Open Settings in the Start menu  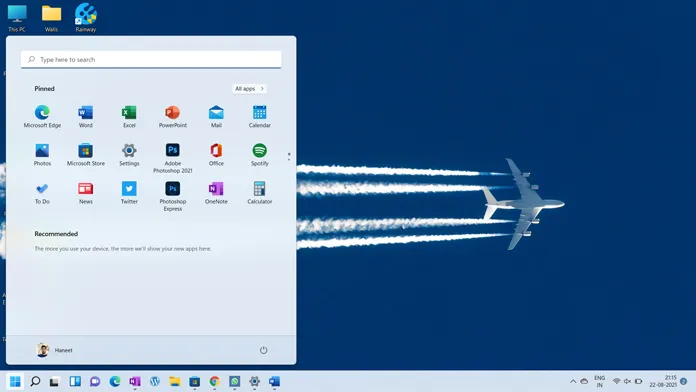pyautogui.click(x=129, y=154)
